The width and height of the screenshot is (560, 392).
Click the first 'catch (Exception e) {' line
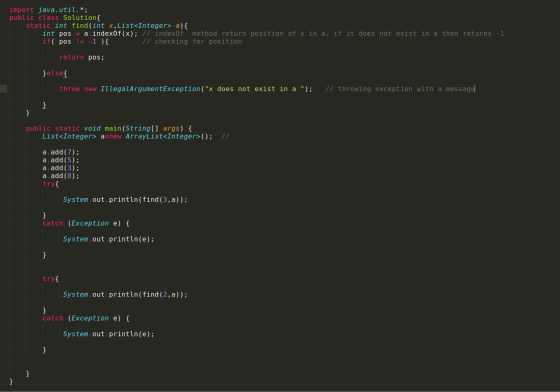pyautogui.click(x=86, y=223)
